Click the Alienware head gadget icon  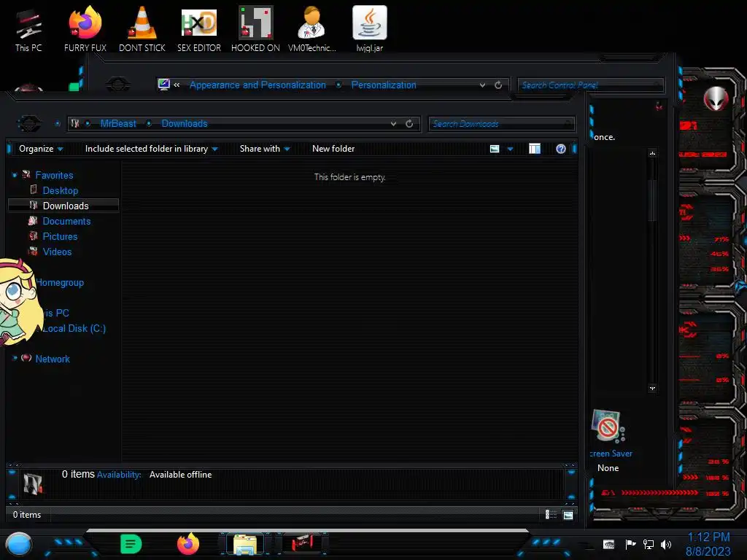tap(716, 98)
